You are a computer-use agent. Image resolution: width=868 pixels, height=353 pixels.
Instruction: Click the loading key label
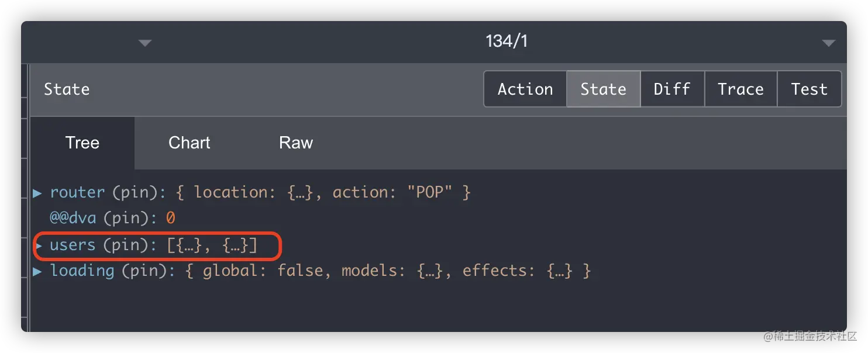click(82, 271)
